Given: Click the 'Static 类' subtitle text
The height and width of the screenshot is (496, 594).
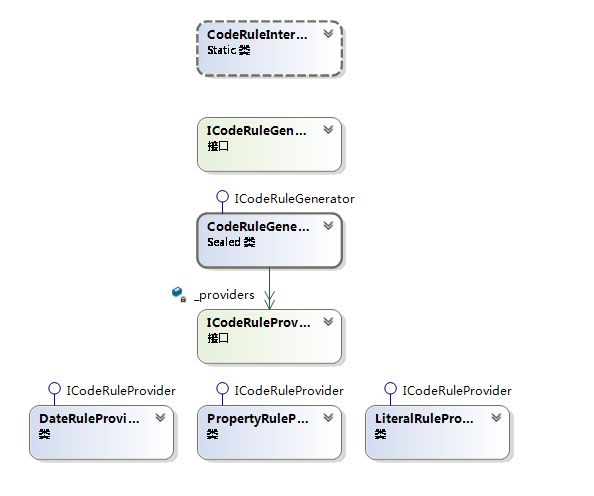Looking at the screenshot, I should click(x=229, y=50).
